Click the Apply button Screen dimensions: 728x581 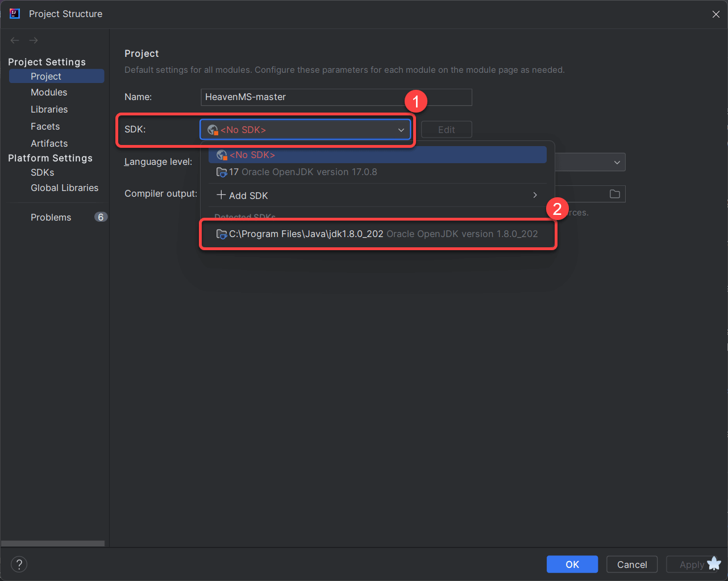click(692, 565)
